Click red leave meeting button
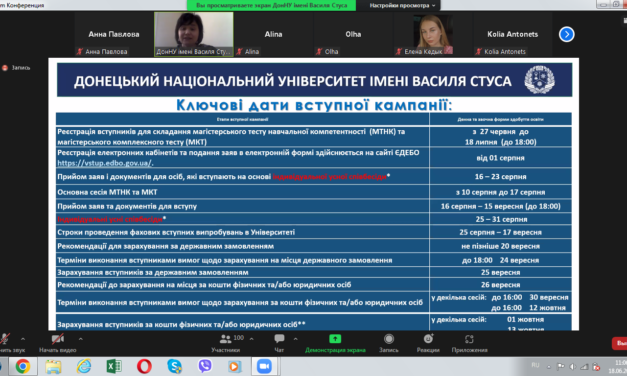Viewport: 627px width, 376px height. pyautogui.click(x=620, y=343)
